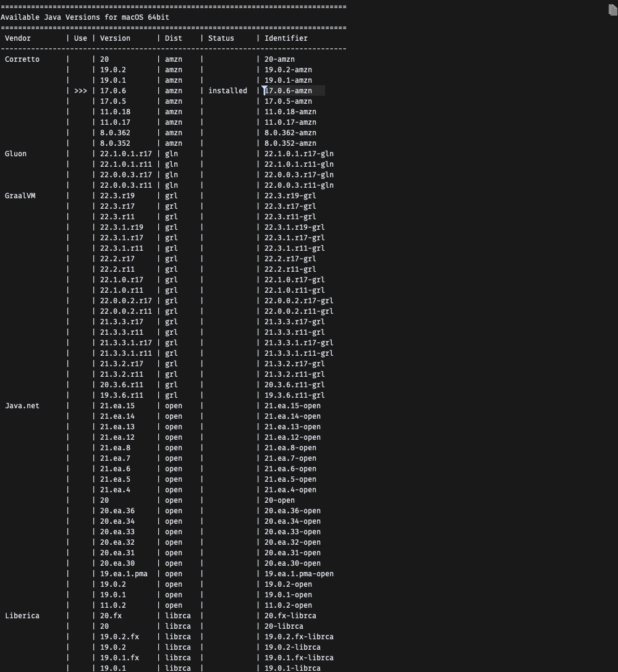Click the 'installed' status text

tap(227, 90)
